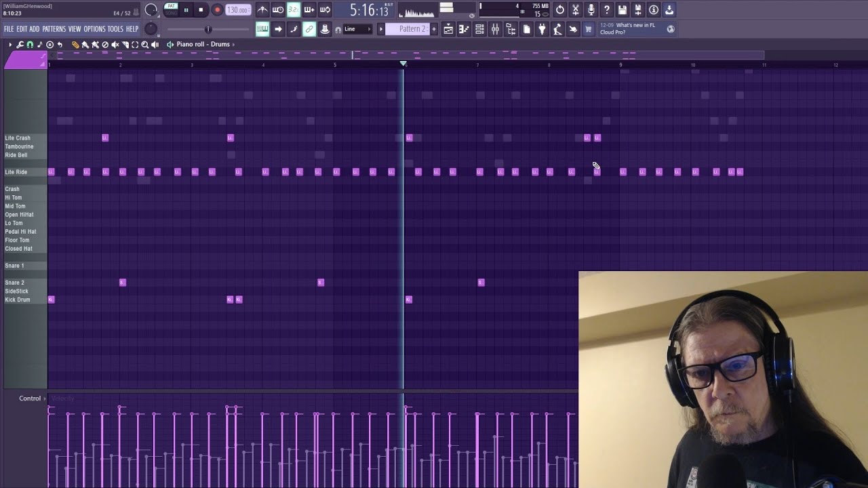Select the Delete tool in piano roll
Viewport: 868px width, 488px height.
tap(105, 45)
